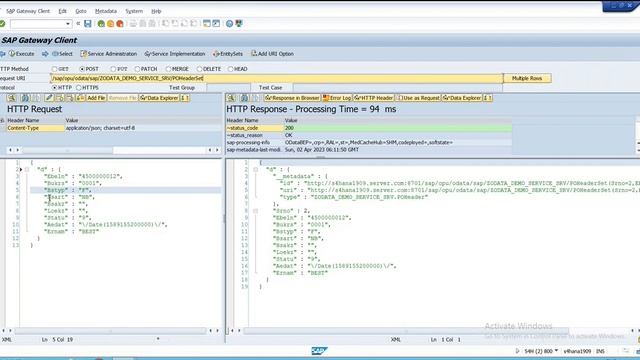Screen dimensions: 640x360
Task: Open Data Explorer in HTTP Response pane
Action: point(462,98)
